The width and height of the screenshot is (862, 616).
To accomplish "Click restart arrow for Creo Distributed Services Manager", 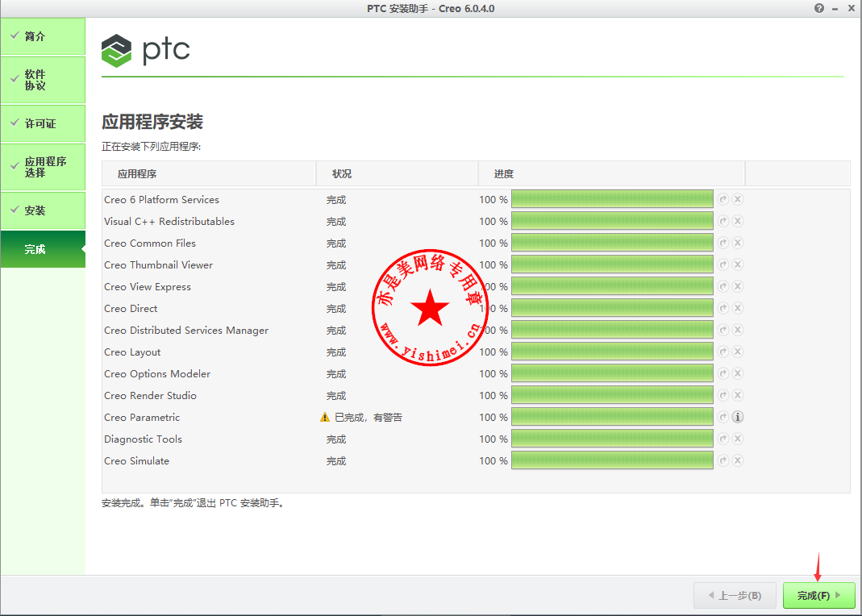I will pyautogui.click(x=723, y=330).
